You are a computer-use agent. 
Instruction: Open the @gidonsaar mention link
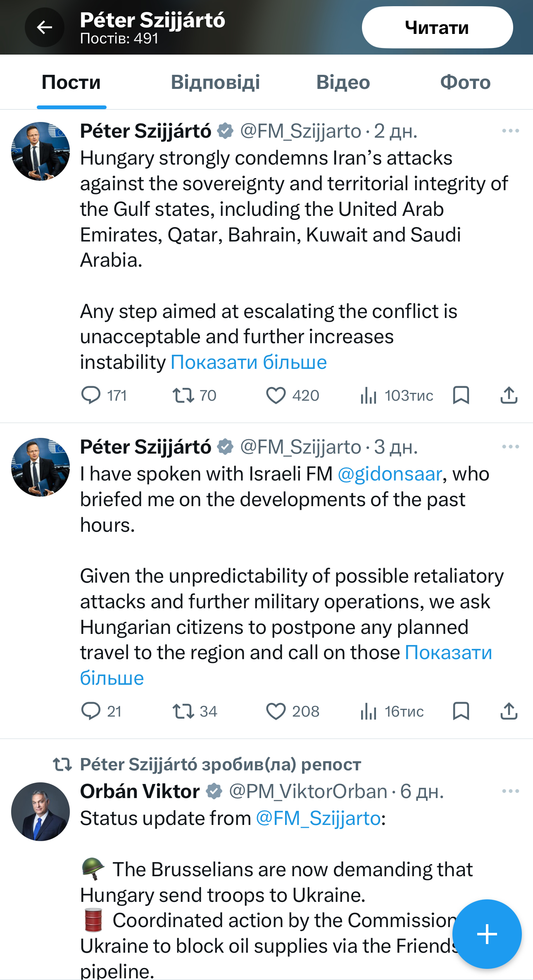tap(390, 474)
